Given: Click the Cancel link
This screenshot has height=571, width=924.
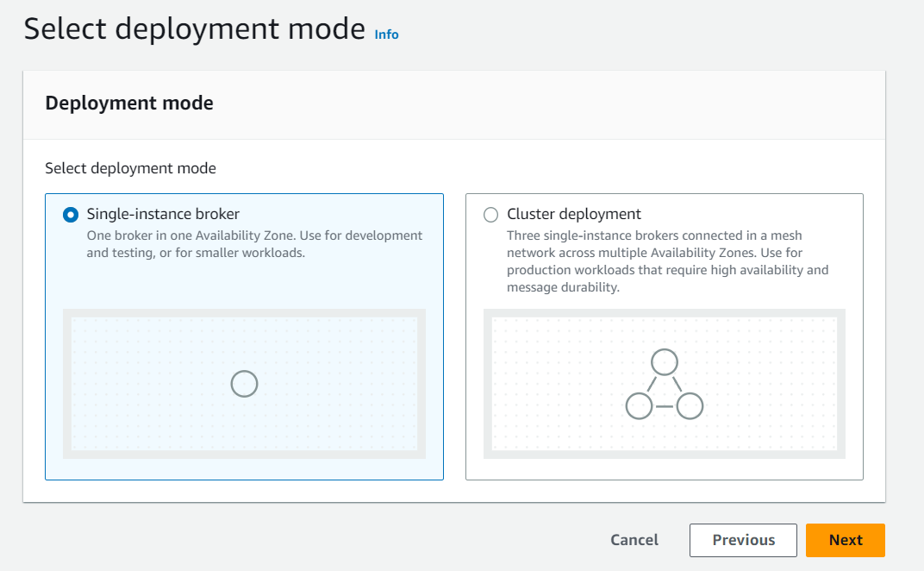Looking at the screenshot, I should (x=634, y=540).
